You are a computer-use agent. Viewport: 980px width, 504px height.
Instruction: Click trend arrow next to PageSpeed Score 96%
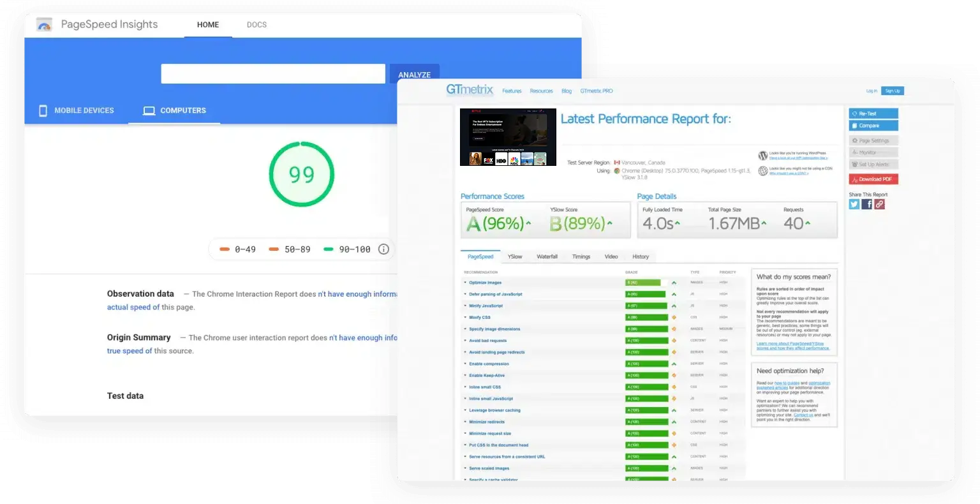pos(528,223)
